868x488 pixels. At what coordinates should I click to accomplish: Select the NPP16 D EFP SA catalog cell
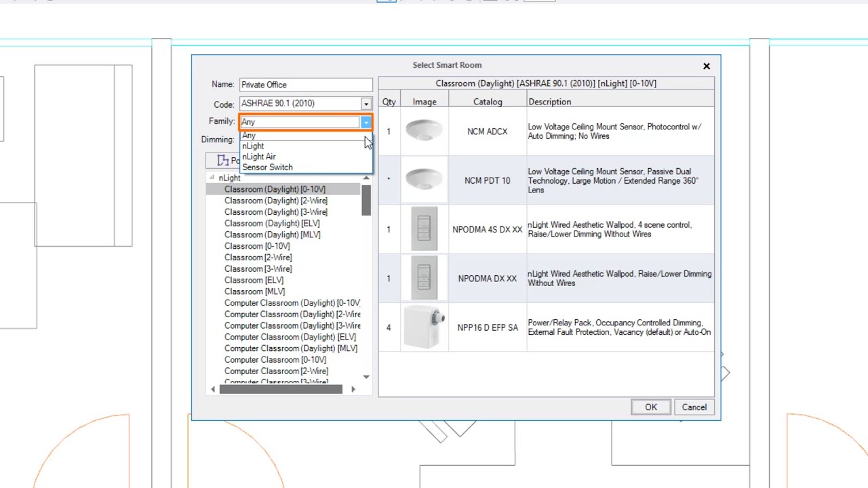pyautogui.click(x=488, y=327)
